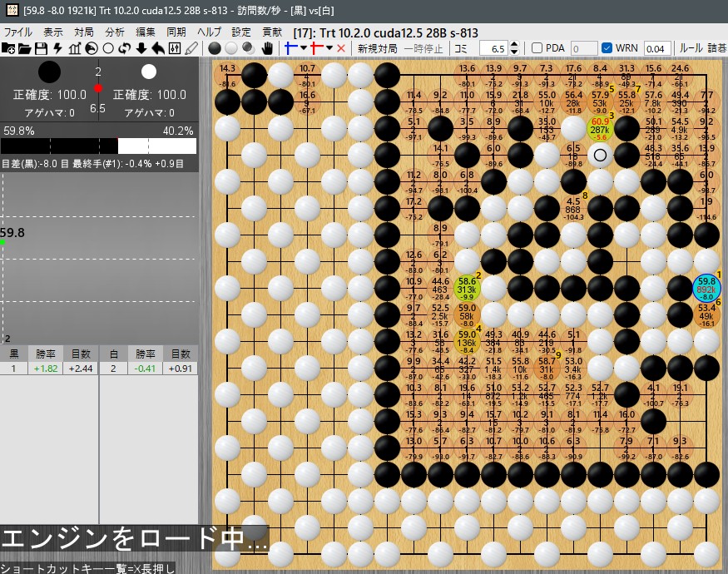Image resolution: width=728 pixels, height=574 pixels.
Task: Click the open folder icon
Action: point(24,48)
